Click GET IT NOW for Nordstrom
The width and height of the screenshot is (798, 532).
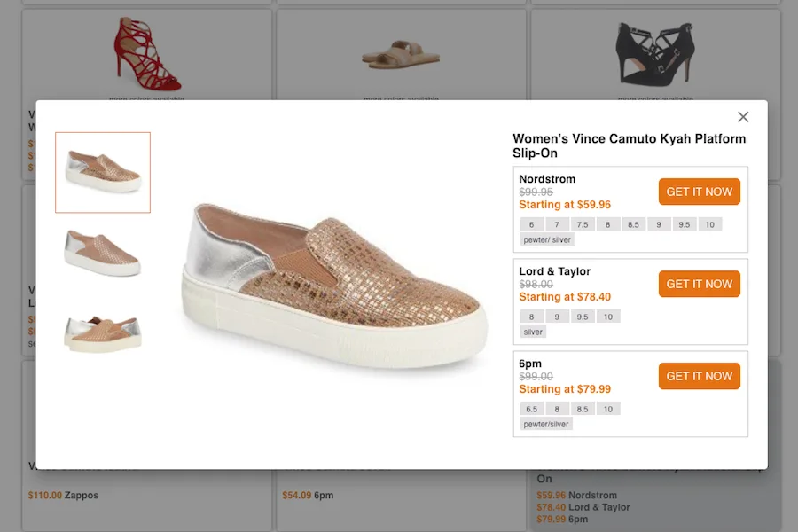coord(699,192)
